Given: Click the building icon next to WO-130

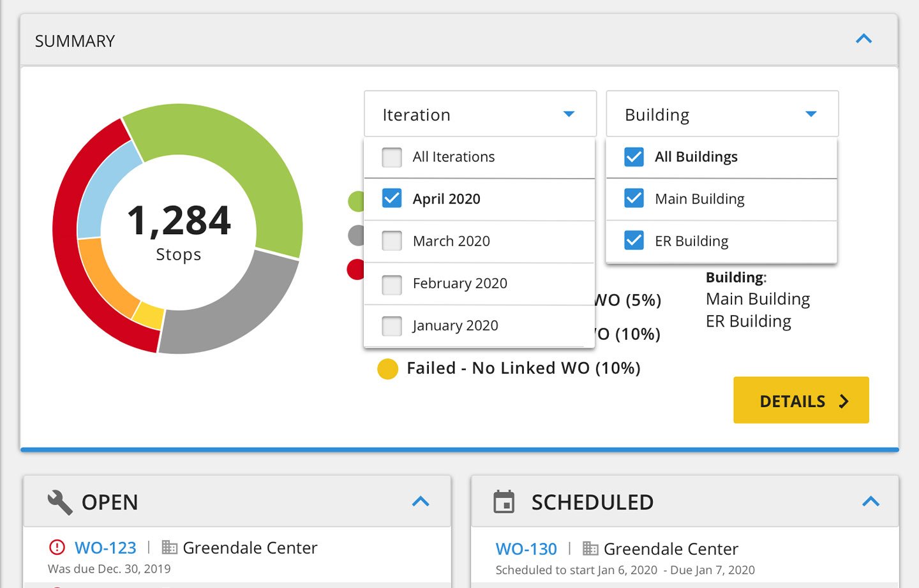Looking at the screenshot, I should 590,548.
